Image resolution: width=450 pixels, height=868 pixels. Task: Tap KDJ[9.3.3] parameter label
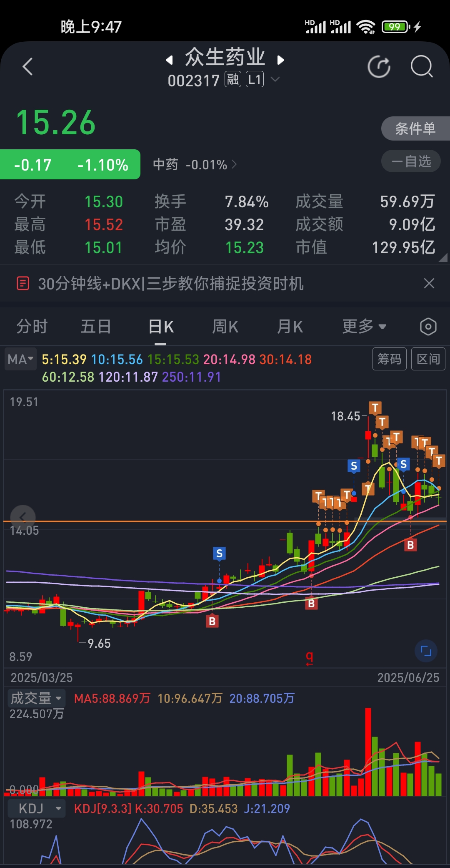102,809
